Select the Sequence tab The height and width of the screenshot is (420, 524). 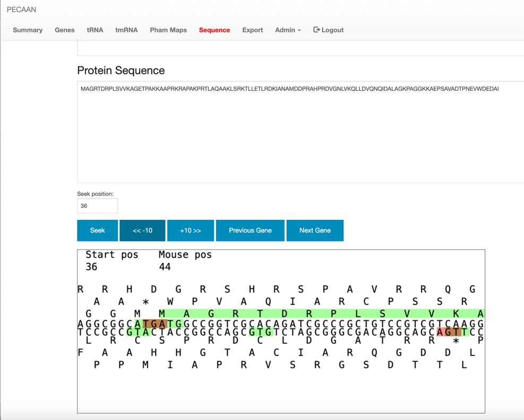pyautogui.click(x=214, y=30)
